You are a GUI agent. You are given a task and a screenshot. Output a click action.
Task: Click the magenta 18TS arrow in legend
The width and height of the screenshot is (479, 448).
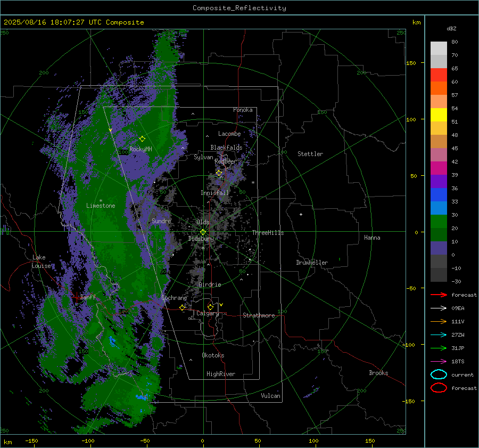pyautogui.click(x=439, y=362)
